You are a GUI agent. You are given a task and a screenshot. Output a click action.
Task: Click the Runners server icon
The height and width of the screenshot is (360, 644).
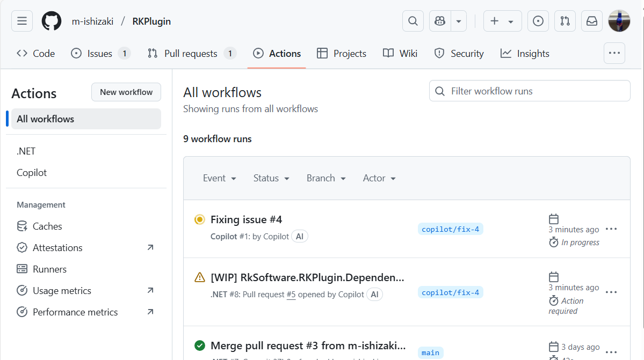[x=22, y=269]
